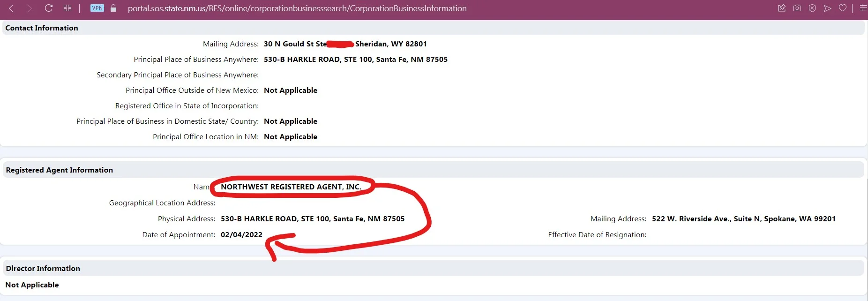
Task: Open the ad blocker shield icon
Action: 812,8
